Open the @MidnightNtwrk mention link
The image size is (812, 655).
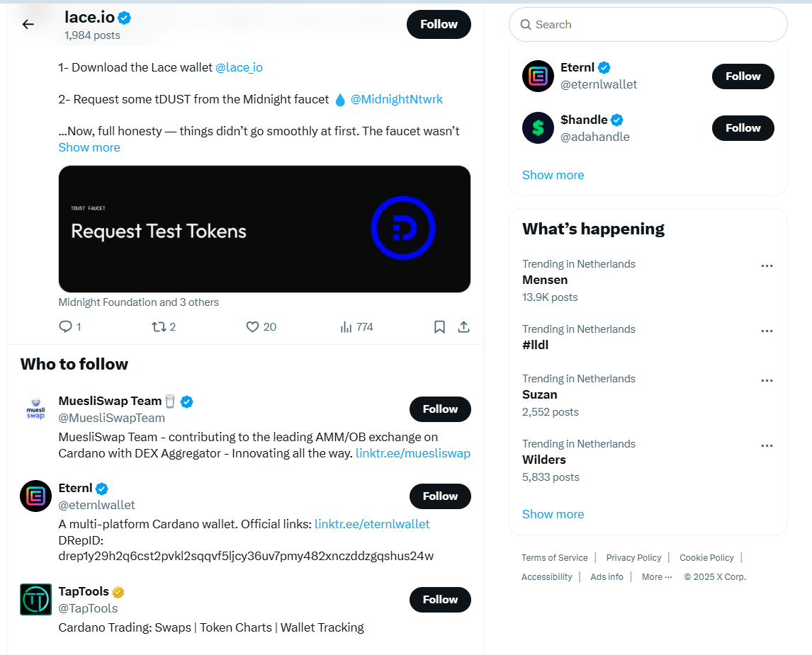click(x=397, y=99)
